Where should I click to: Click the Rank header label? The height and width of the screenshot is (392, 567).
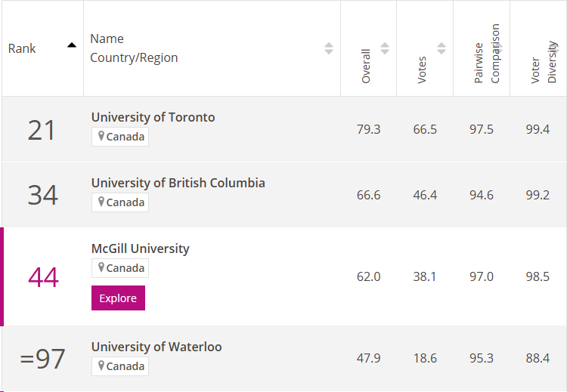(x=22, y=48)
